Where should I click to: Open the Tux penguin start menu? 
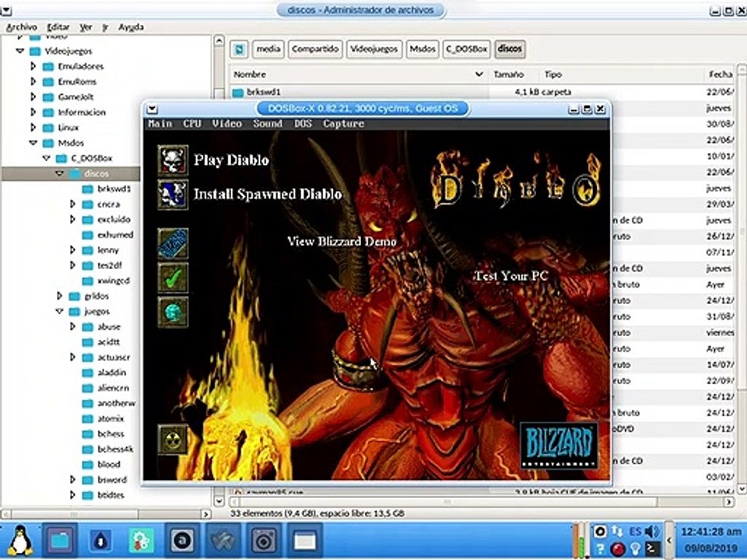click(x=19, y=540)
